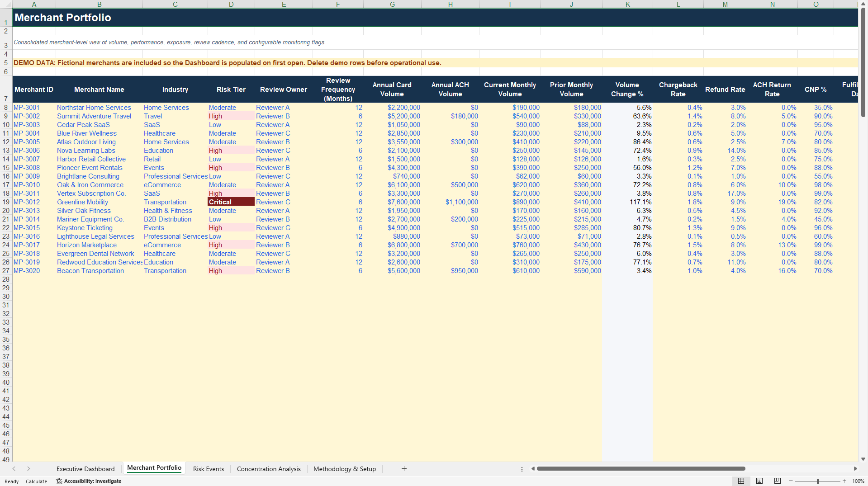This screenshot has height=486, width=868.
Task: Click the ACH Return Rate header cell
Action: [x=772, y=90]
